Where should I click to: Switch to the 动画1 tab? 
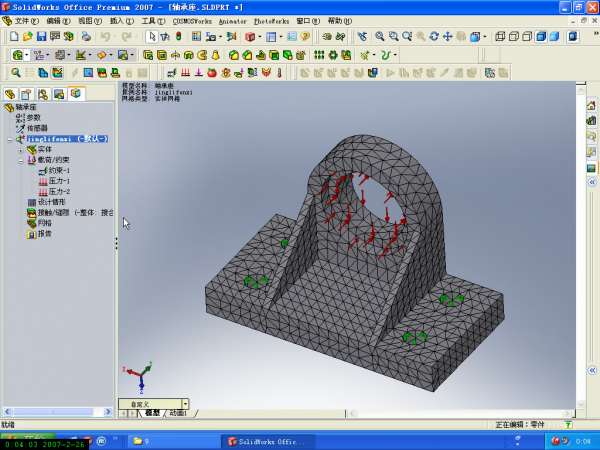coord(179,413)
